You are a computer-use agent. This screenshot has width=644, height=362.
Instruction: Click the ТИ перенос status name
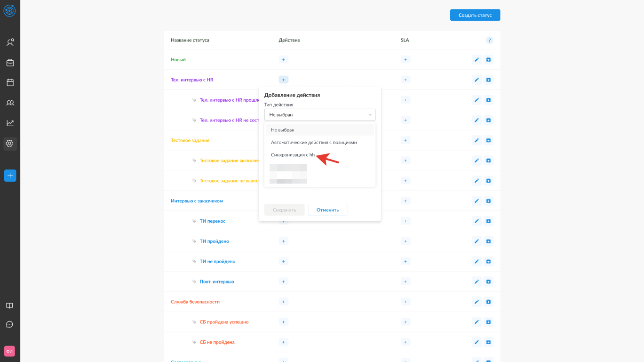point(213,221)
